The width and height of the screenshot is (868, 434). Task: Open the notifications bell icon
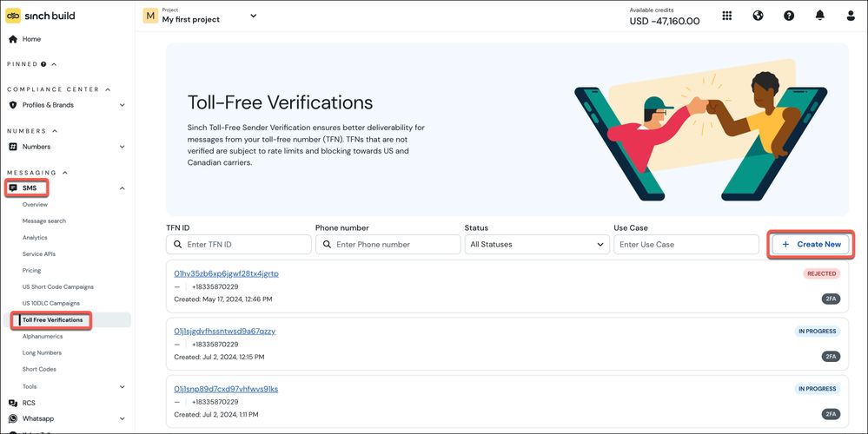(820, 16)
